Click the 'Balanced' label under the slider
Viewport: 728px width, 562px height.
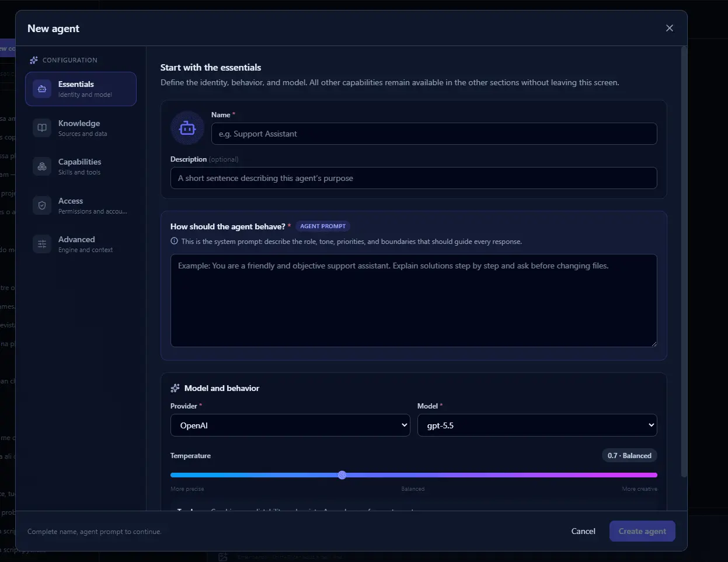click(x=413, y=489)
